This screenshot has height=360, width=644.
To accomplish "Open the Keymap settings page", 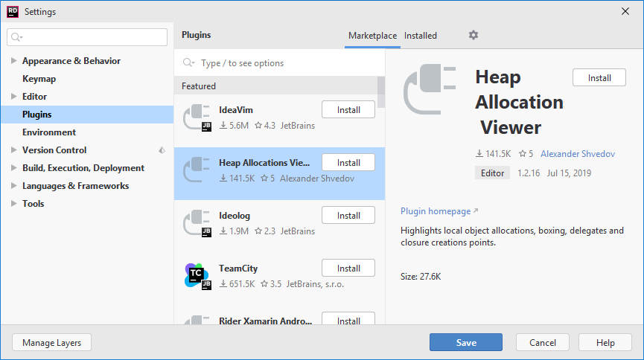I will click(x=39, y=79).
